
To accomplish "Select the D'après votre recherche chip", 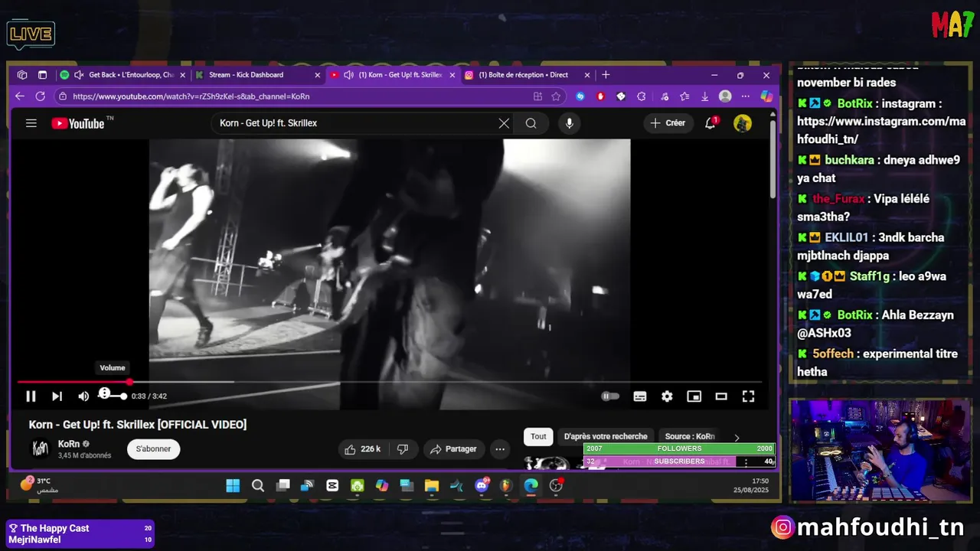I will (606, 437).
